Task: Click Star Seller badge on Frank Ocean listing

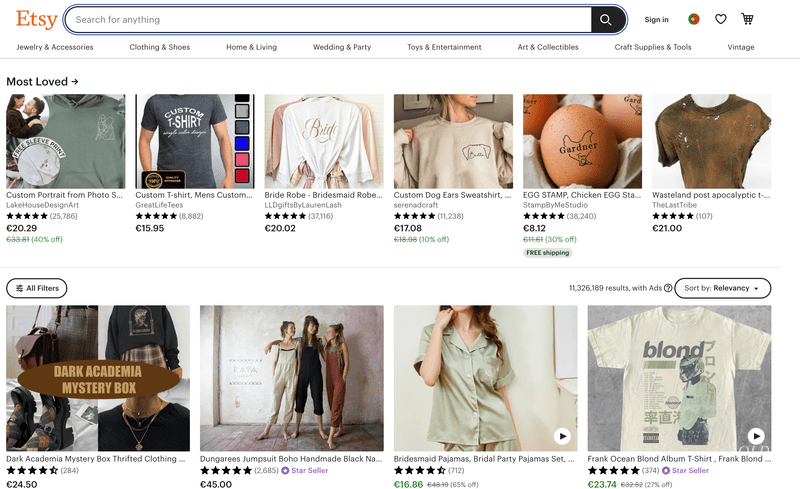Action: (685, 471)
